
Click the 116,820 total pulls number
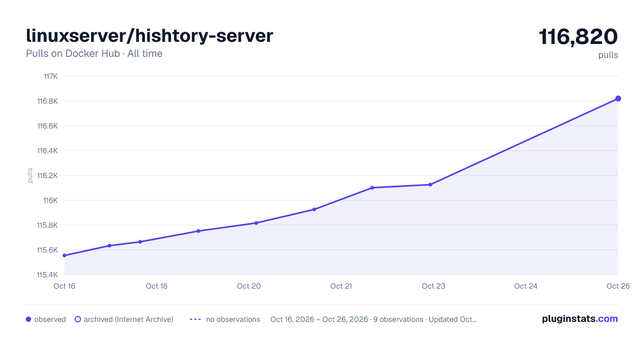click(x=578, y=37)
